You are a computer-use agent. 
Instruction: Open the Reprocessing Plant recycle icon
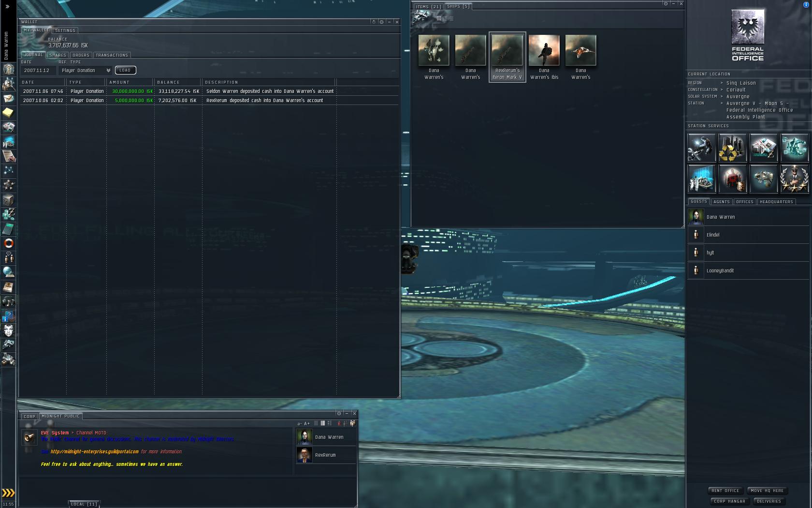(732, 148)
